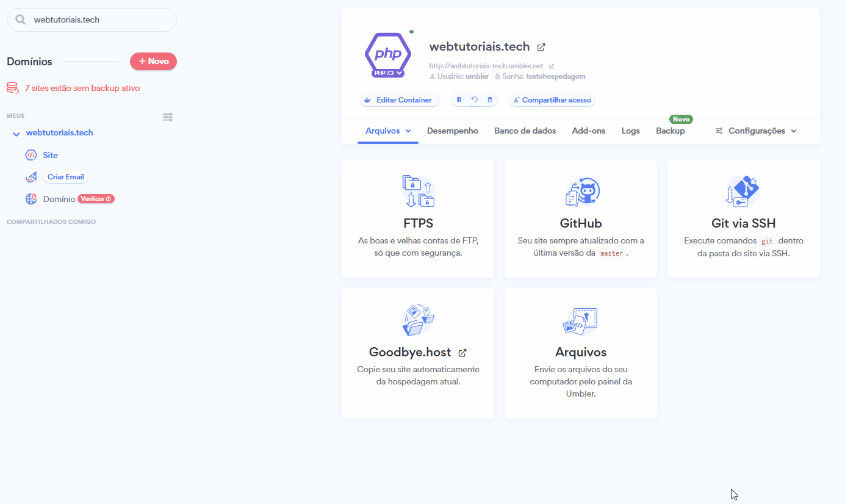Click the Criar Email button
Screen dimensions: 845x504
pos(65,177)
